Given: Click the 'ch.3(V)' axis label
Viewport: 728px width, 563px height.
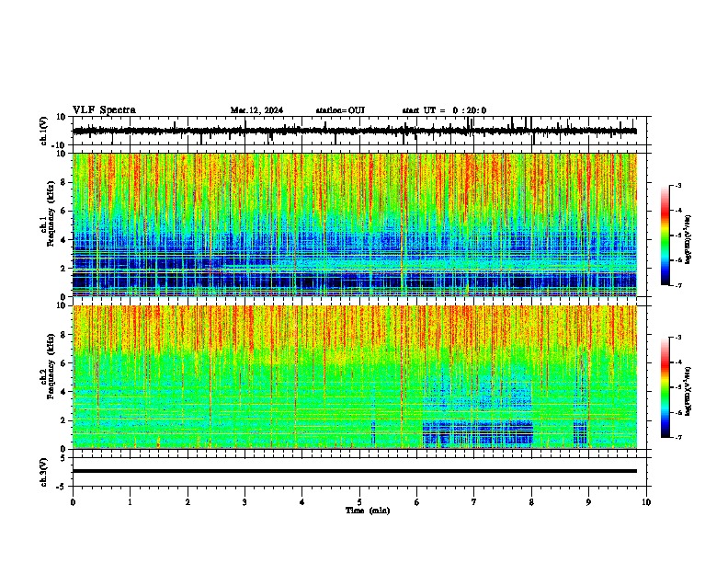Looking at the screenshot, I should (x=44, y=472).
